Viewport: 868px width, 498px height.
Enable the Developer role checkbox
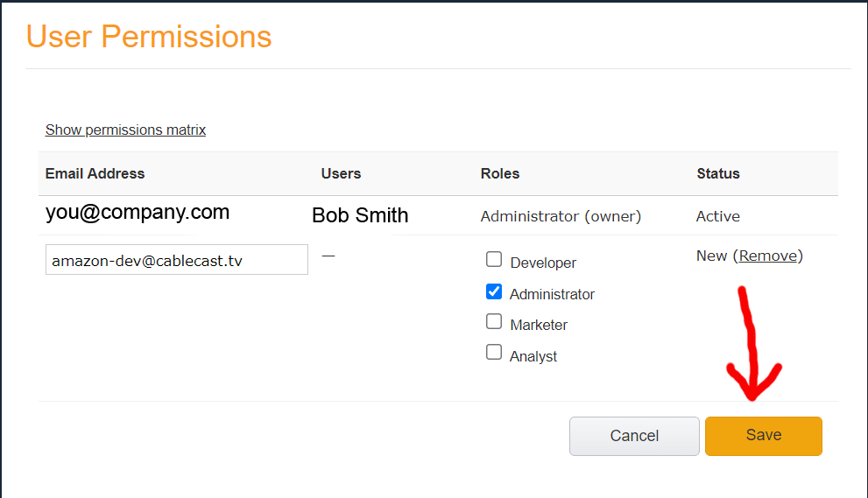coord(494,260)
